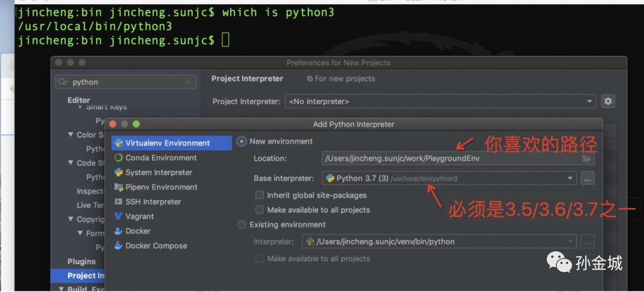Select the New environment radio button
Screen dimensions: 644x292
pyautogui.click(x=242, y=141)
